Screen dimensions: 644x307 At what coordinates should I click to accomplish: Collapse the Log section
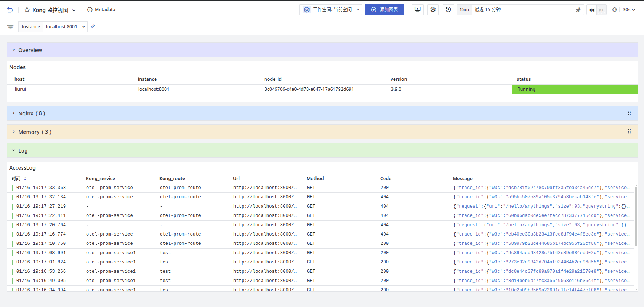tap(14, 150)
